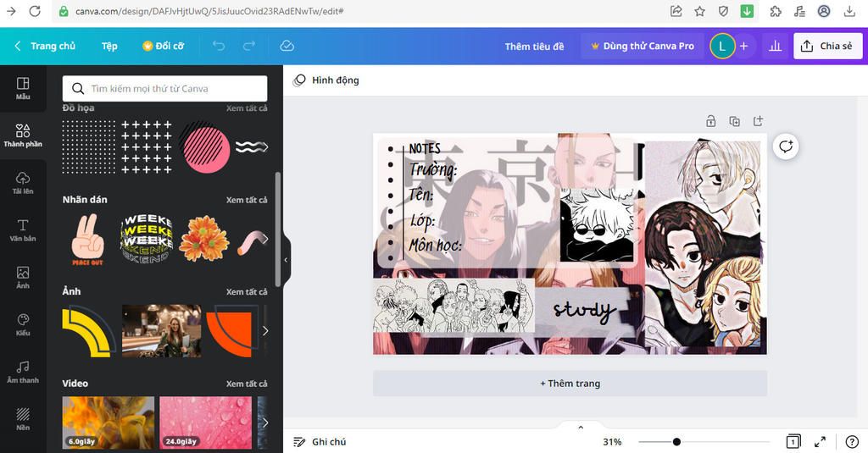Viewport: 868px width, 453px height.
Task: Select the study text on canvas
Action: coord(584,310)
